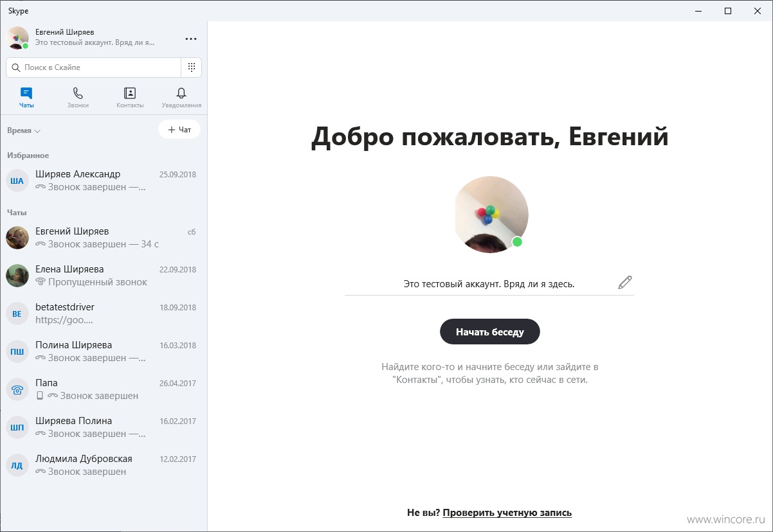The image size is (773, 532).
Task: Expand the Время sort dropdown
Action: pyautogui.click(x=24, y=130)
